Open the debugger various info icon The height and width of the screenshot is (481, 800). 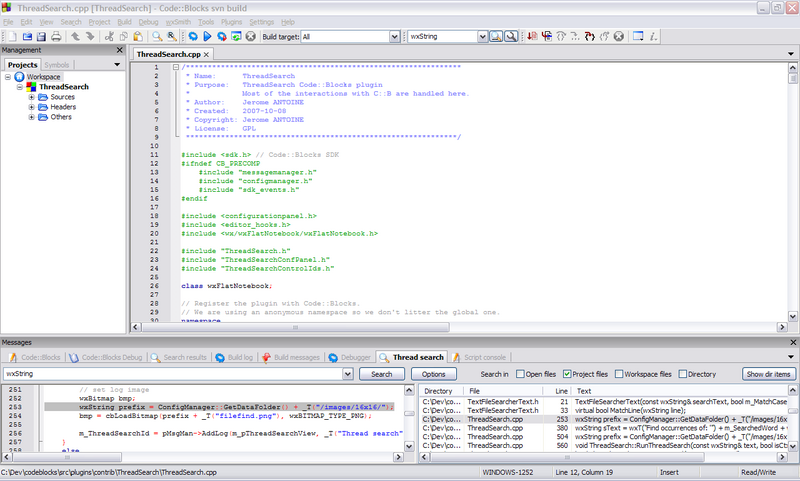(653, 36)
